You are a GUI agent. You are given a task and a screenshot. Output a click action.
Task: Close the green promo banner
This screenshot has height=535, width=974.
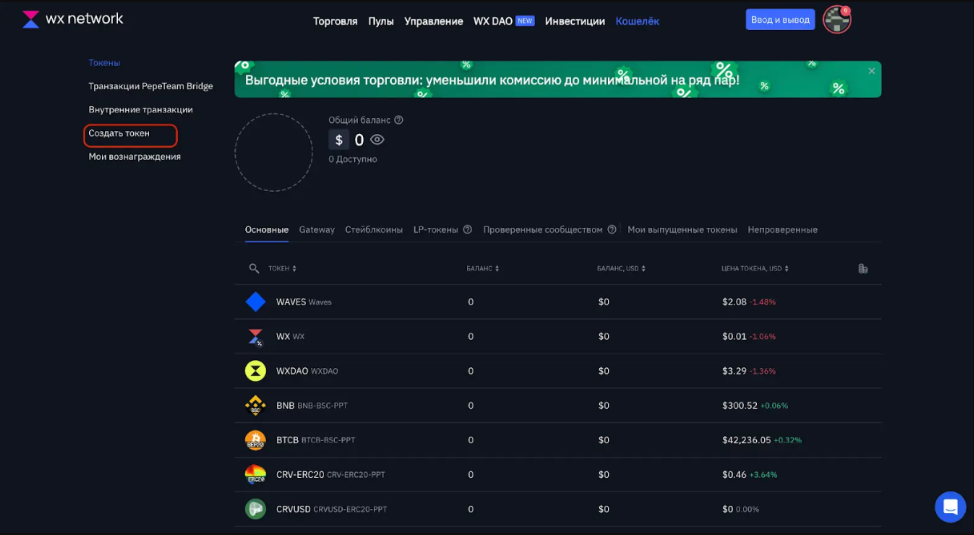(x=872, y=71)
